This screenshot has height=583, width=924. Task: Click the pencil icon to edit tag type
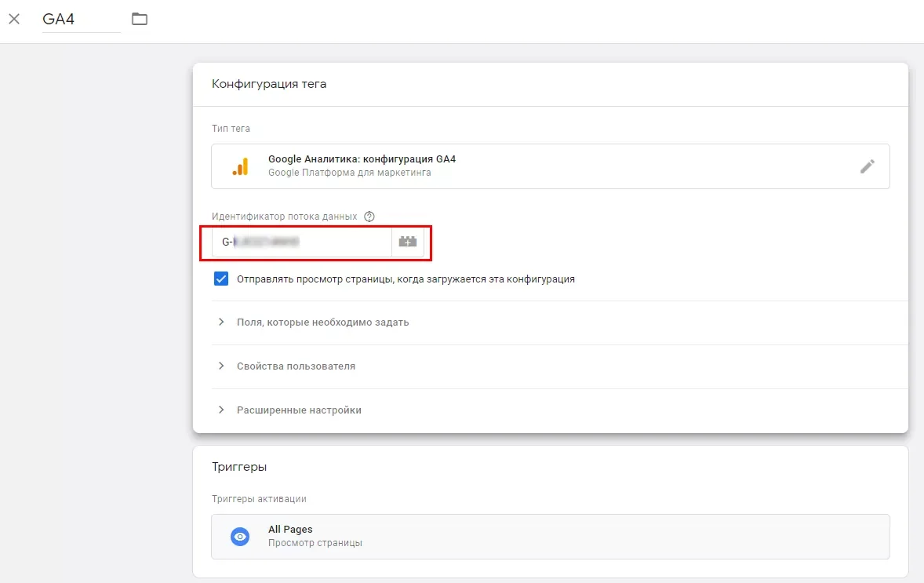pyautogui.click(x=867, y=166)
